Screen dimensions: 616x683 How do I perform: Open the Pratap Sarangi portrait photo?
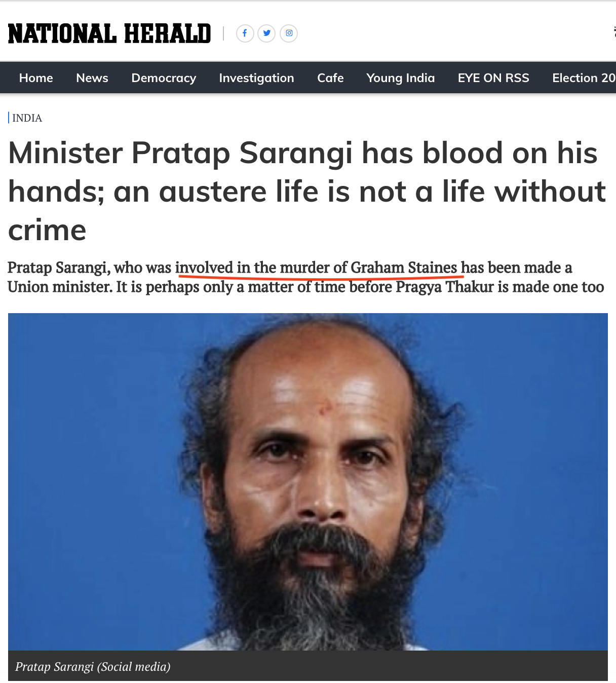coord(308,482)
